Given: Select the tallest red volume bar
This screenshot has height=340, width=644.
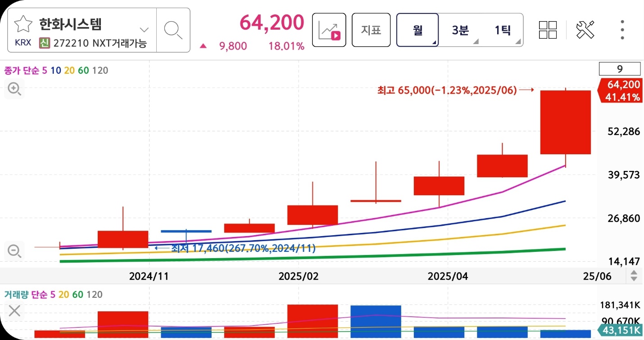Looking at the screenshot, I should pos(313,321).
